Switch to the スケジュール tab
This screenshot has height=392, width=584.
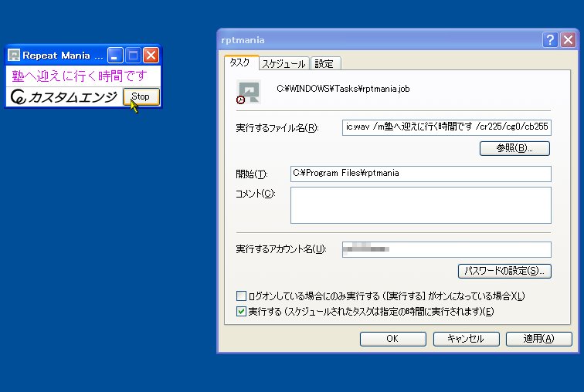coord(284,63)
